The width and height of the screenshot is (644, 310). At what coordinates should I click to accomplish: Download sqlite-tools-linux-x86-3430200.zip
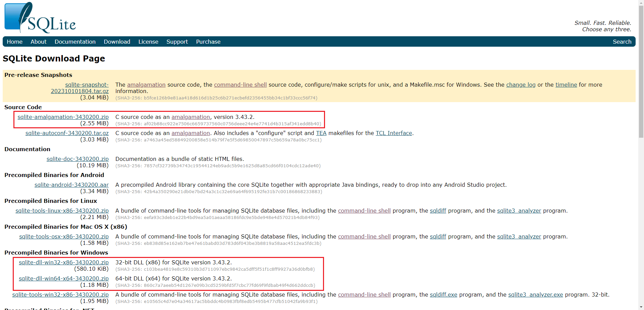(62, 211)
